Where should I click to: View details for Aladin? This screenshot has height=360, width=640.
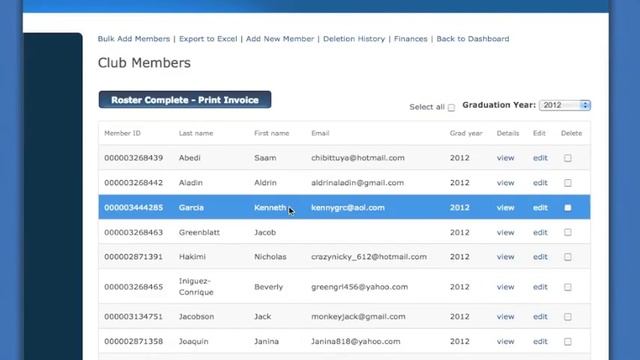pyautogui.click(x=505, y=183)
